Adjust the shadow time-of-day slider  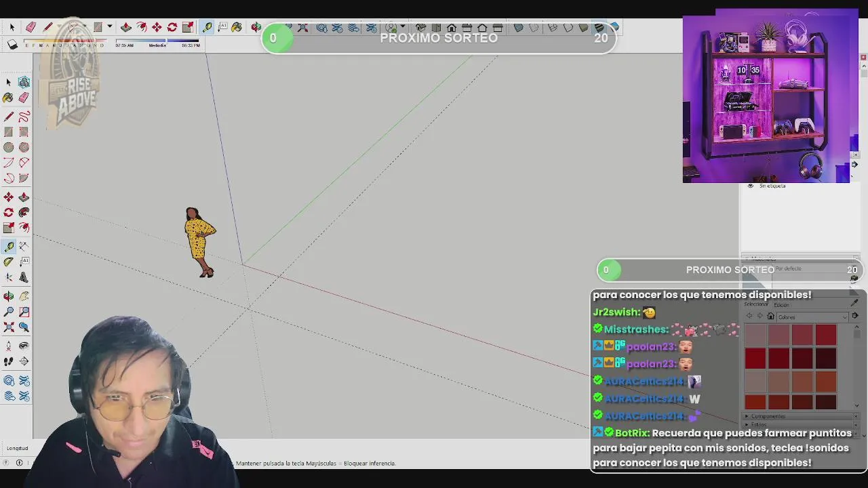click(x=157, y=41)
